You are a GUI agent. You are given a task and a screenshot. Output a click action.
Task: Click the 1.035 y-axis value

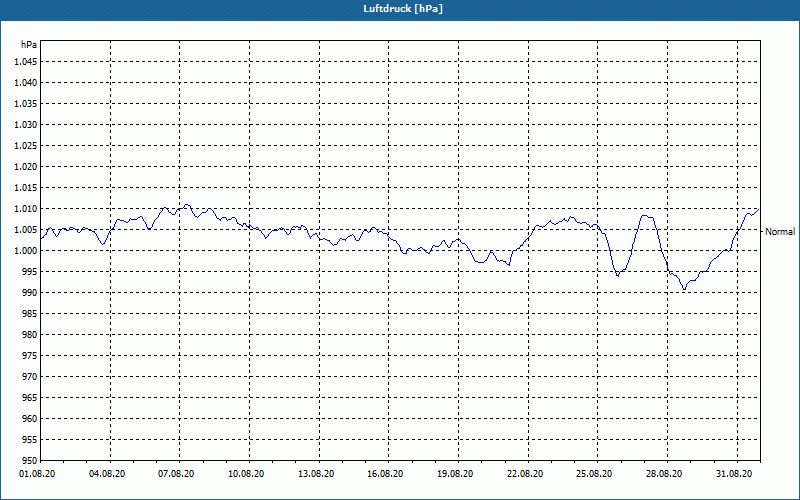26,104
